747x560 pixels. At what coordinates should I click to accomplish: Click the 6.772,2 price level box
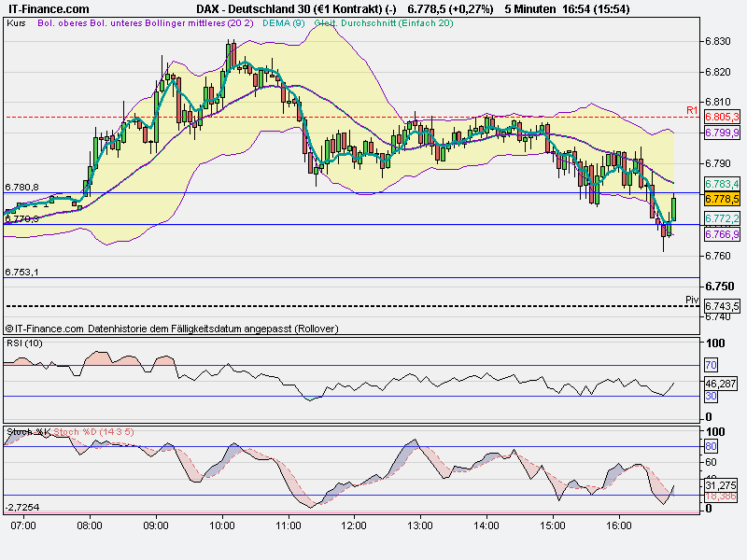point(720,219)
